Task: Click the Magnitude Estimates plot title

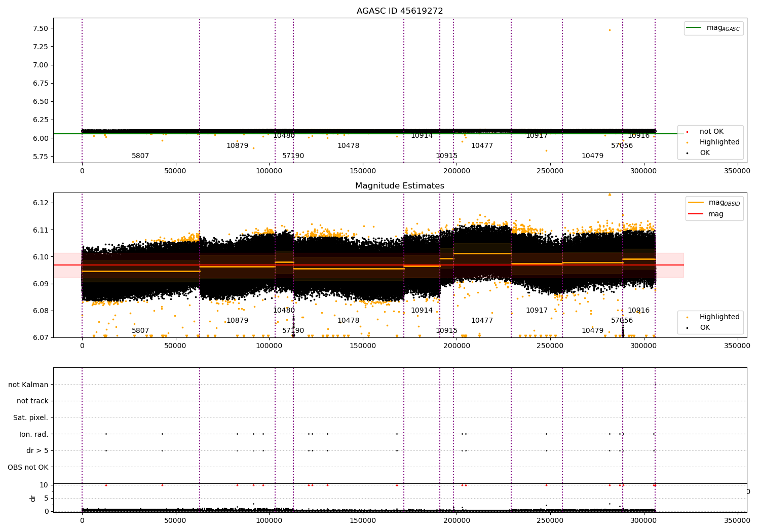Action: coord(400,186)
